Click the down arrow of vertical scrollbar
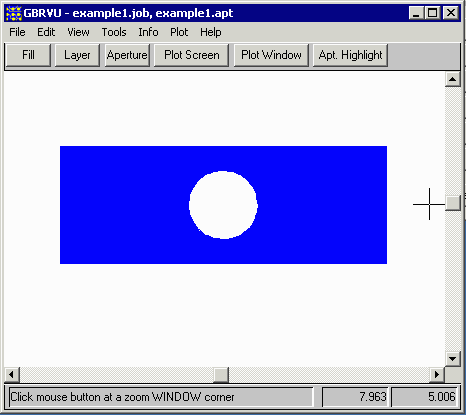This screenshot has height=415, width=466. pyautogui.click(x=452, y=359)
